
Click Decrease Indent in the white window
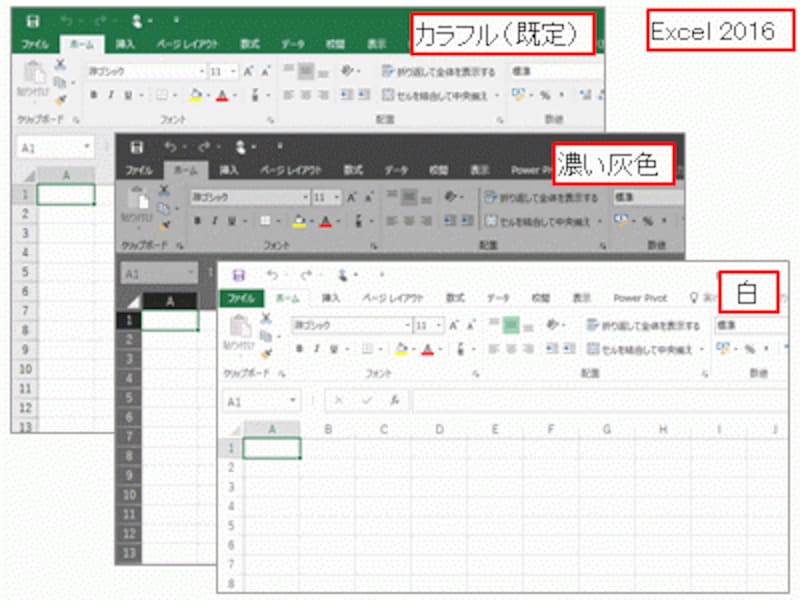click(552, 349)
